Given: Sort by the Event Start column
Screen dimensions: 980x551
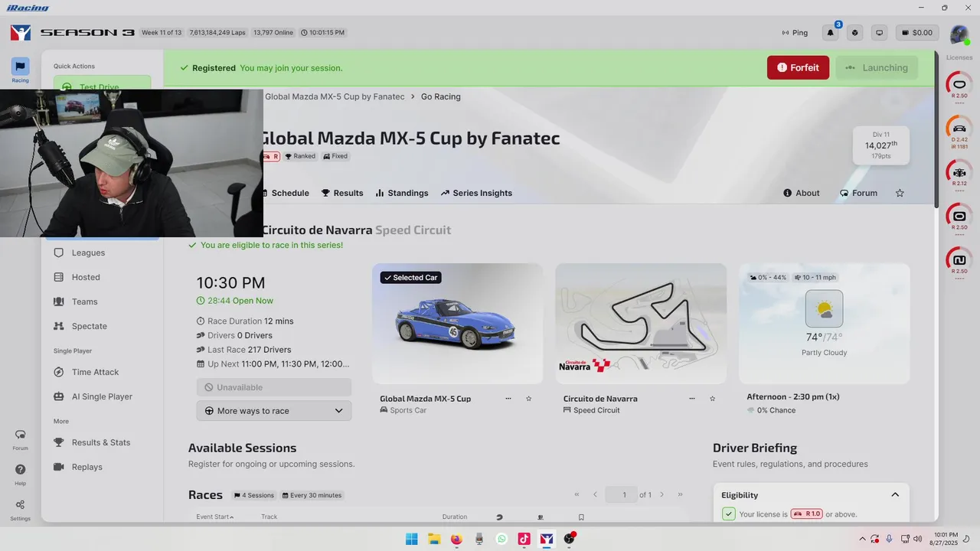Looking at the screenshot, I should tap(215, 517).
